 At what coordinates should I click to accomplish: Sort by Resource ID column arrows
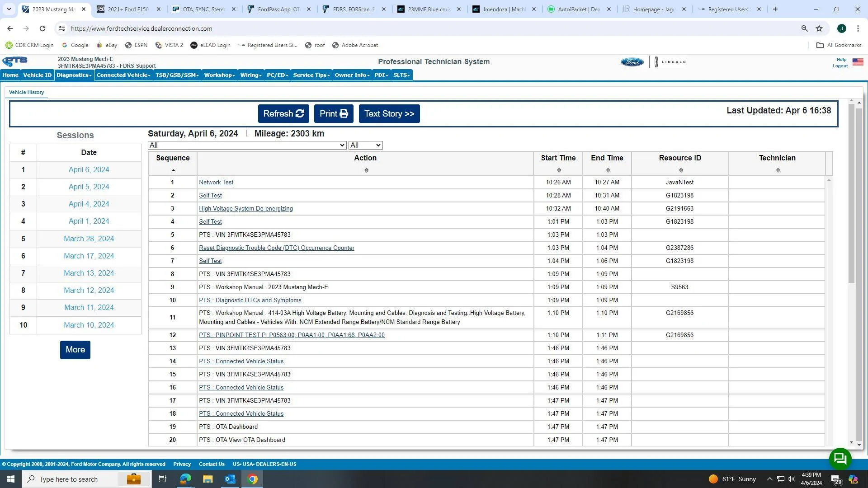(681, 170)
